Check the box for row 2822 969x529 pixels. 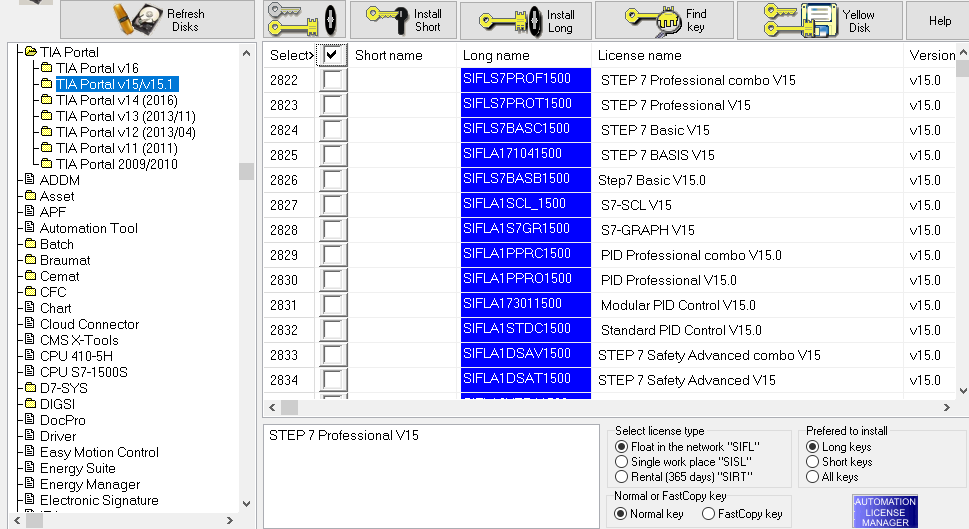click(x=332, y=80)
